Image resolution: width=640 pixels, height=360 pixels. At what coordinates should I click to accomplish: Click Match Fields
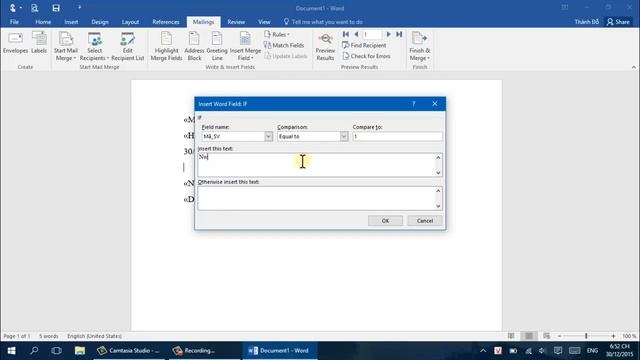[x=284, y=45]
